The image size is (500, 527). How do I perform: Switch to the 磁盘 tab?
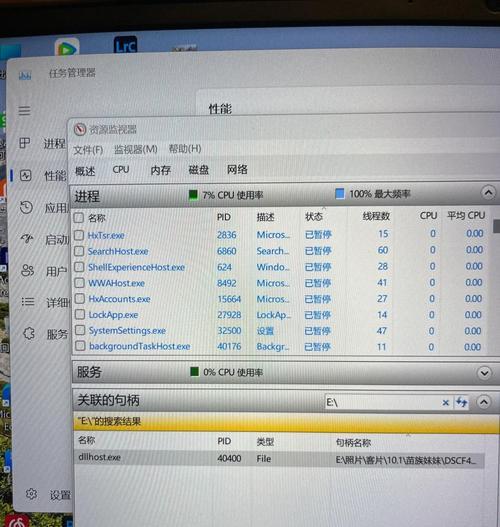199,170
